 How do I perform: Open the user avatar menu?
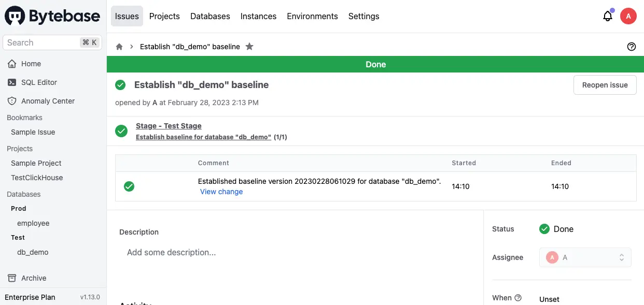pos(628,16)
